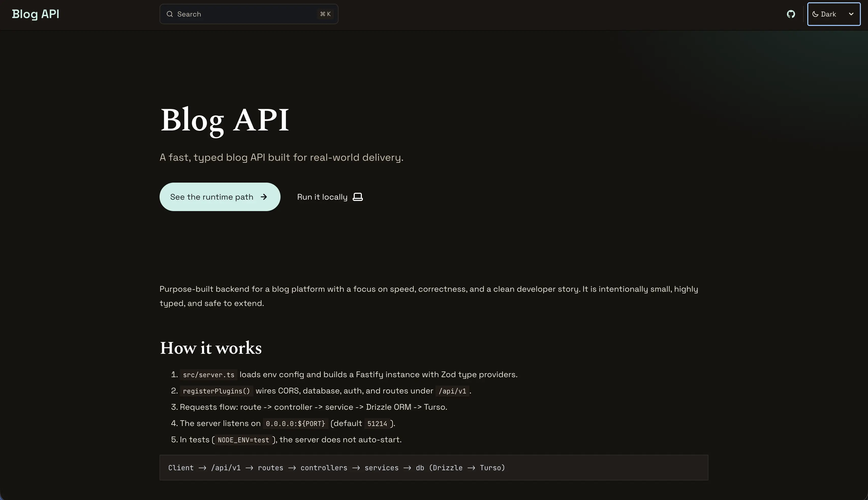This screenshot has width=868, height=500.
Task: Open the GitHub repository icon
Action: click(791, 14)
